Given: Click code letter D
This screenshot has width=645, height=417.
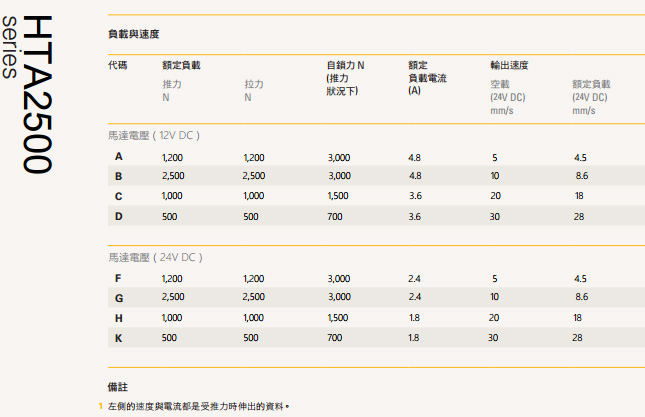Looking at the screenshot, I should [x=118, y=216].
